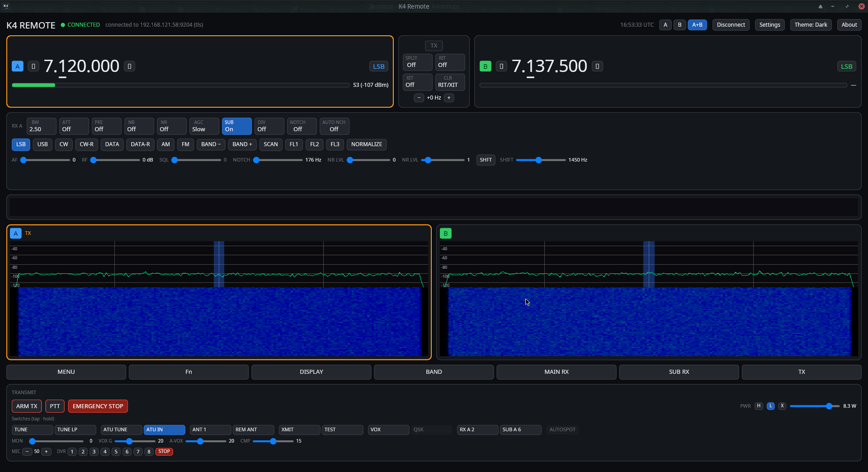The width and height of the screenshot is (868, 472).
Task: Increase MIC gain with plus
Action: click(46, 452)
